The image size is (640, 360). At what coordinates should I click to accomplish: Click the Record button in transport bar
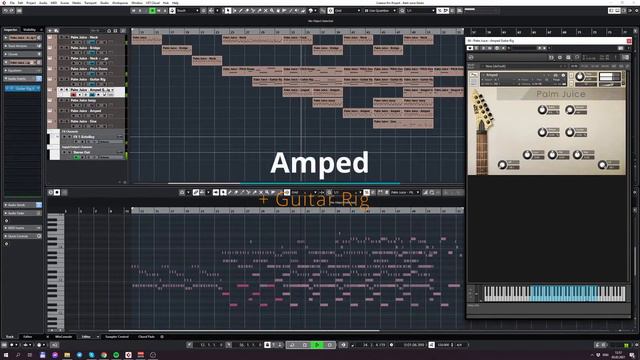330,345
